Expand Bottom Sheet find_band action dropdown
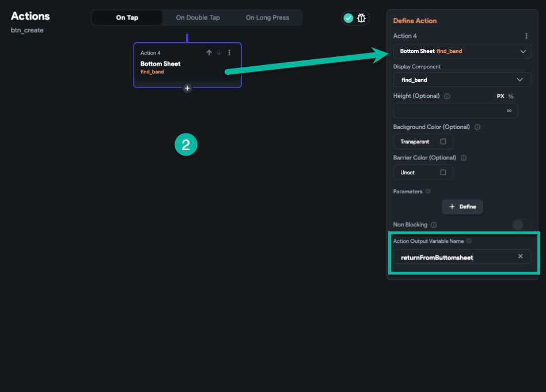Image resolution: width=546 pixels, height=392 pixels. point(462,51)
